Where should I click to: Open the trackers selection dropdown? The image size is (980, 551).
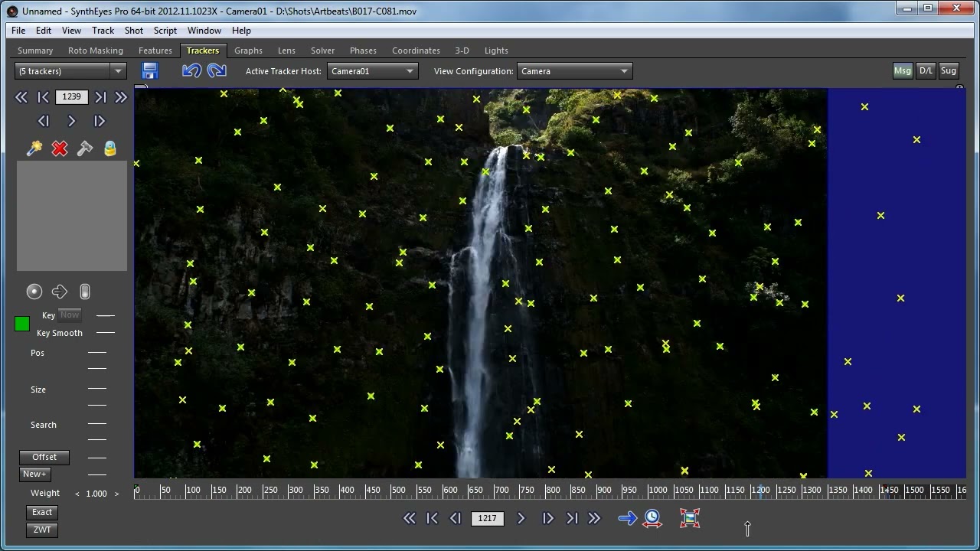click(70, 71)
